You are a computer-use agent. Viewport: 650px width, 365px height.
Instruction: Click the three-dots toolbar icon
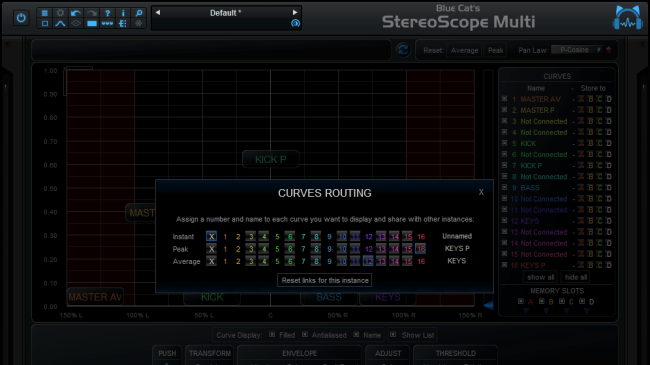[107, 24]
